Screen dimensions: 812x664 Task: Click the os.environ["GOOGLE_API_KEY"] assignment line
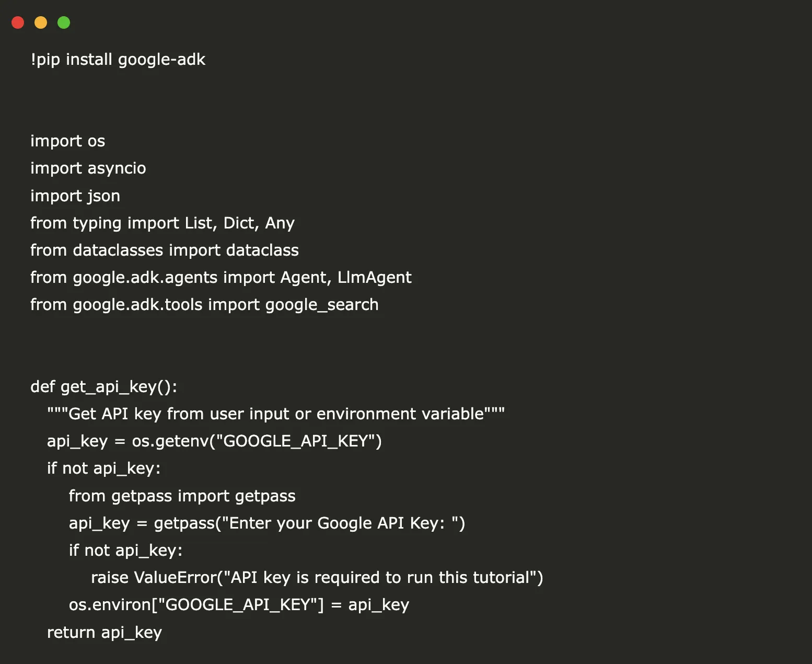pyautogui.click(x=238, y=605)
